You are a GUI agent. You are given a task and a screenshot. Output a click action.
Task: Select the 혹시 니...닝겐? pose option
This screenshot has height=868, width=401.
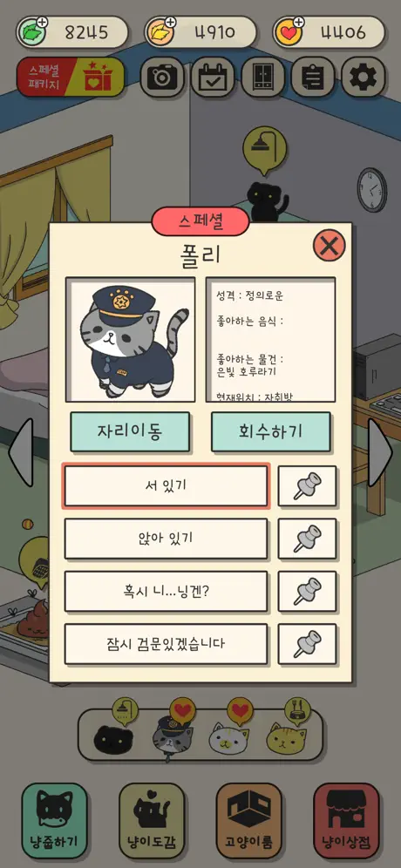[x=167, y=591]
